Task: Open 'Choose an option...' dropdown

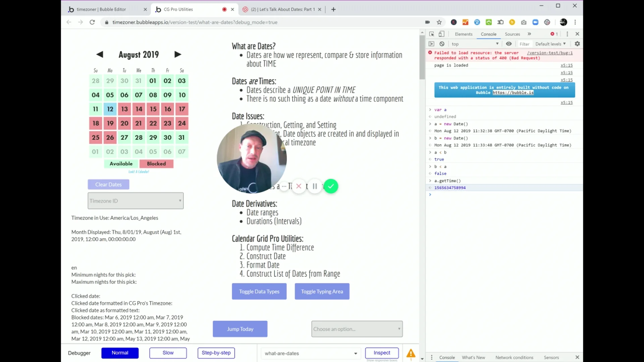Action: (x=357, y=329)
